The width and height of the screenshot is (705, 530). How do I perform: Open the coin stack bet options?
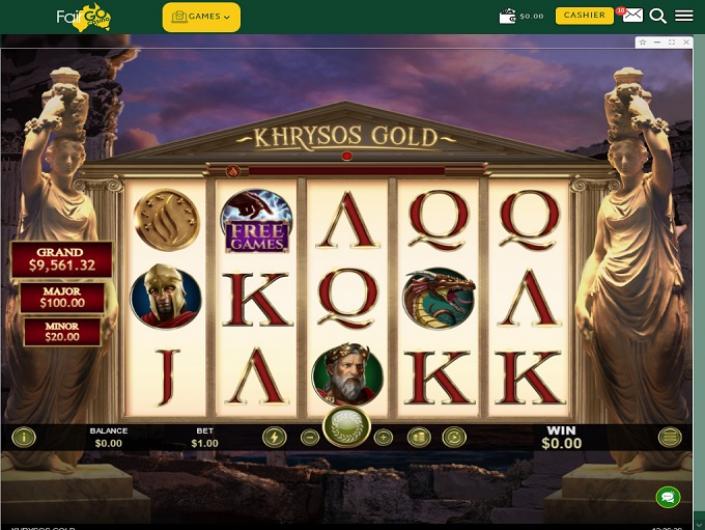pyautogui.click(x=419, y=437)
